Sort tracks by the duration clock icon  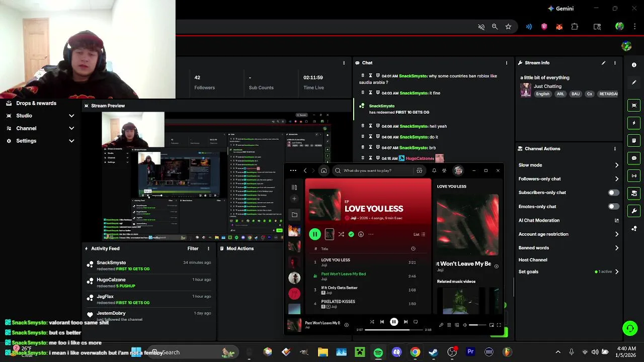413,248
